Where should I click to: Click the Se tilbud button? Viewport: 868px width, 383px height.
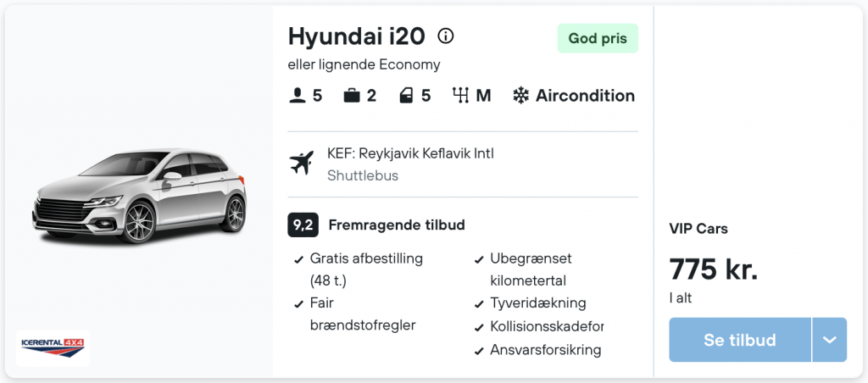click(739, 340)
